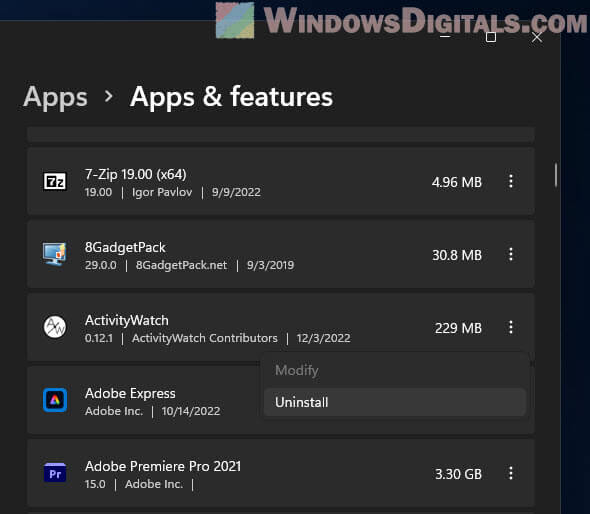Click the 9/3/2019 install date
The height and width of the screenshot is (514, 590).
(x=270, y=265)
